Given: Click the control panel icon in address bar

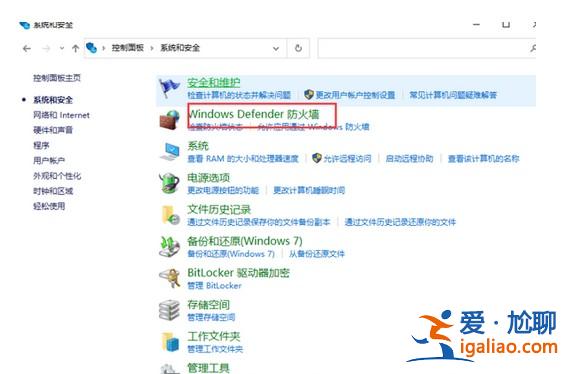Looking at the screenshot, I should pos(91,48).
